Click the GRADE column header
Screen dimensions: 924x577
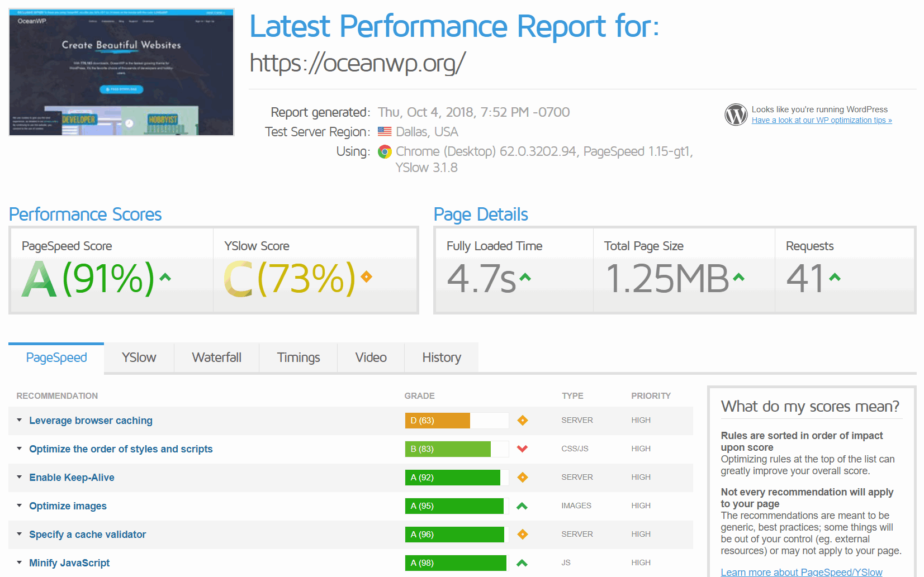pos(420,396)
